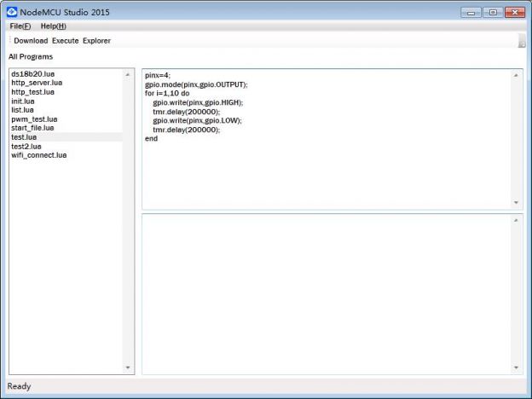Image resolution: width=532 pixels, height=399 pixels.
Task: Select wifi_connect.lua in program list
Action: [x=38, y=155]
